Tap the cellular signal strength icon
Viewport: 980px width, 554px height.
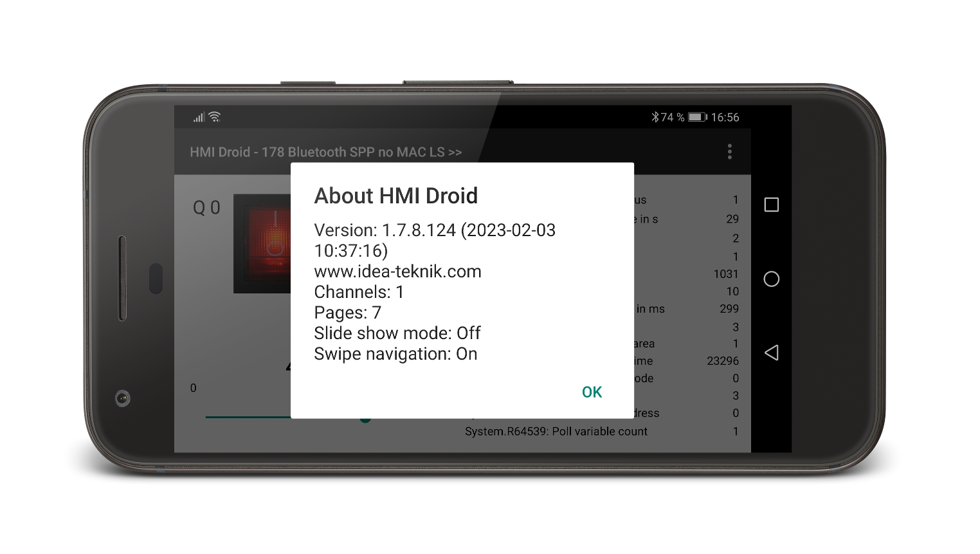pos(199,117)
